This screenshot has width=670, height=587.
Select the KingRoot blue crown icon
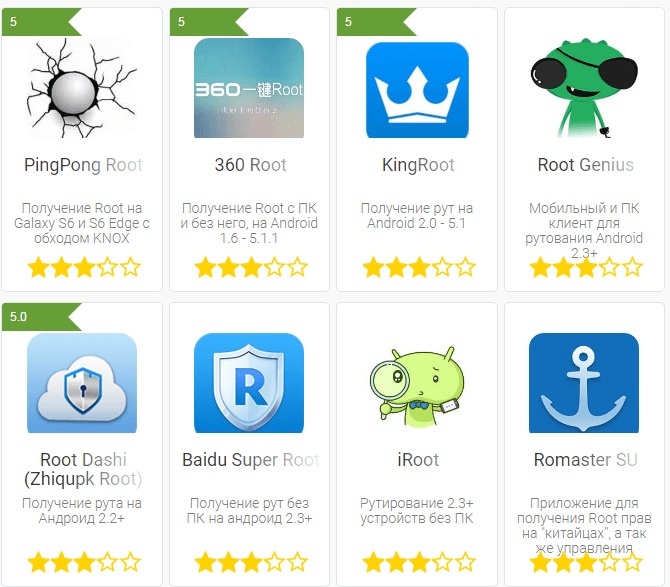417,90
